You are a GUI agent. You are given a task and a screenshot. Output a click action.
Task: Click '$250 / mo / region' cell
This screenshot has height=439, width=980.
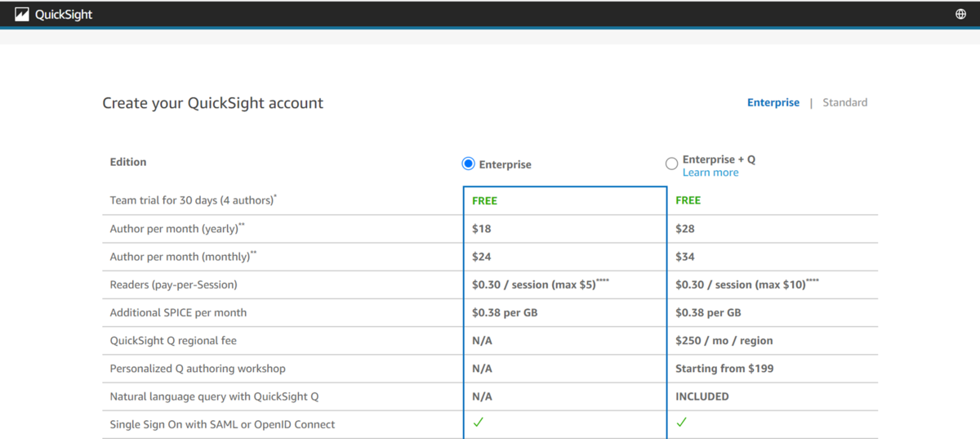(724, 340)
